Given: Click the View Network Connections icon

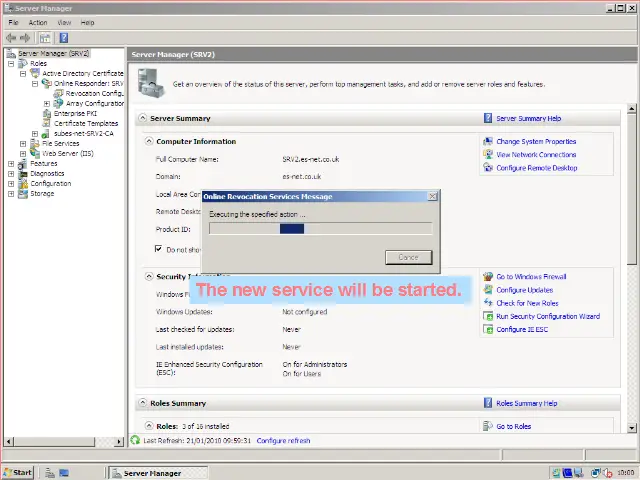Looking at the screenshot, I should (x=488, y=155).
